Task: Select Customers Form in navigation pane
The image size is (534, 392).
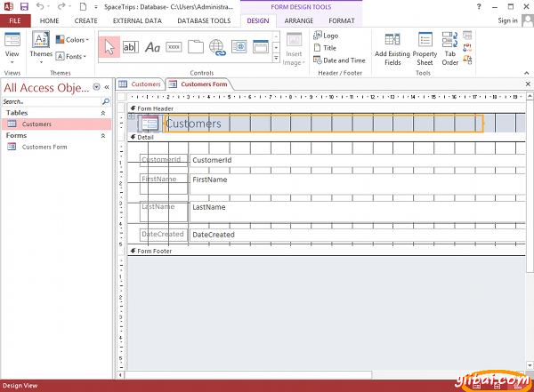Action: (44, 147)
